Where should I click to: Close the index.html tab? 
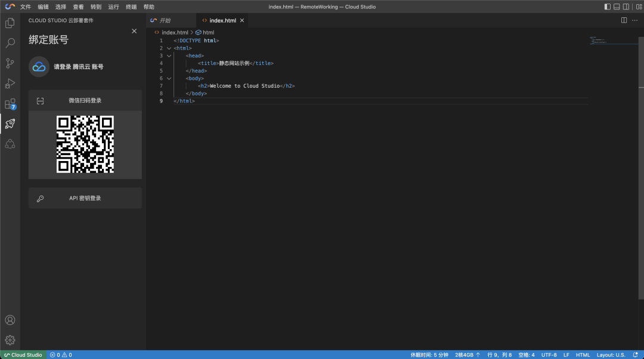[242, 20]
